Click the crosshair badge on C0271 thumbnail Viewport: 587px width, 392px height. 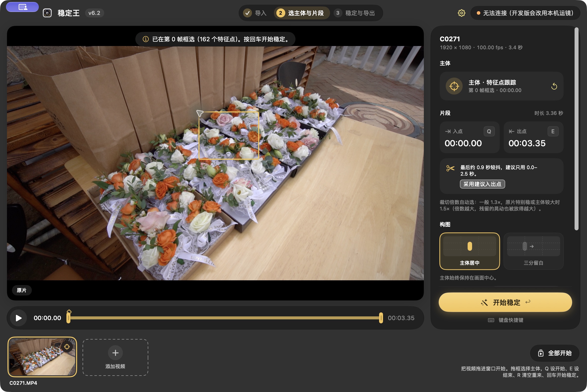coord(67,347)
